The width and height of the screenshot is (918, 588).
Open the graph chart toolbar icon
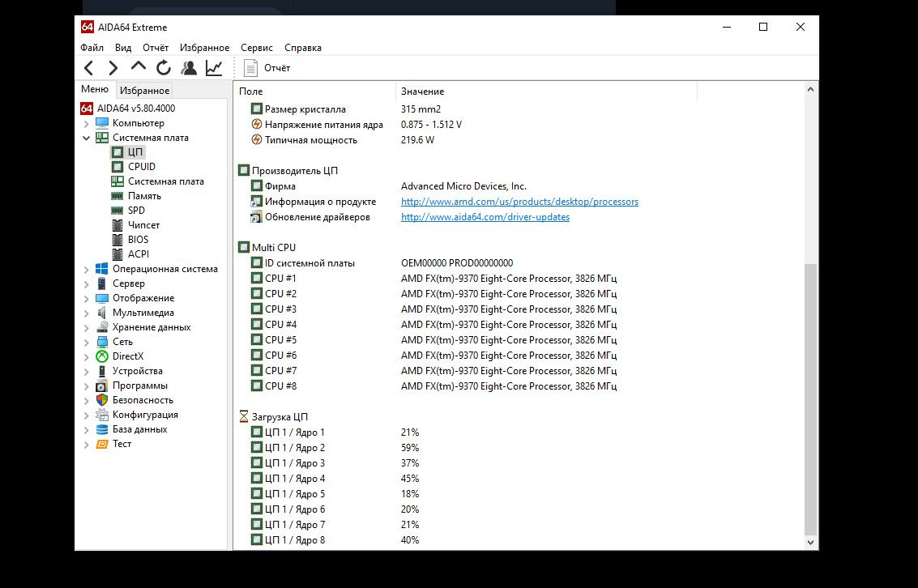pos(214,68)
